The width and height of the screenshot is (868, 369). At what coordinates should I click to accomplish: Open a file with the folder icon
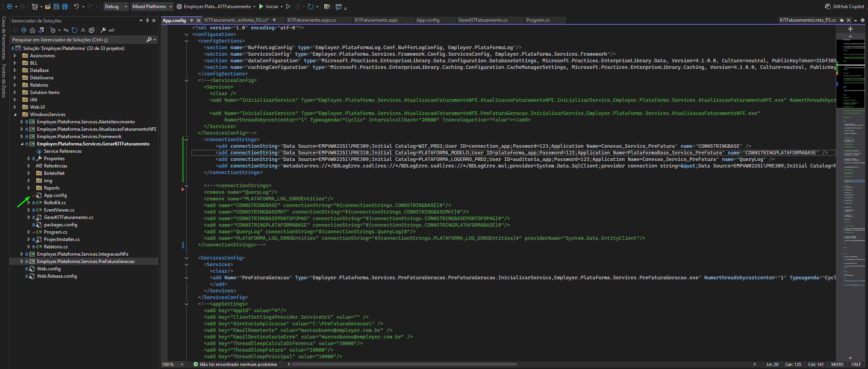(x=48, y=7)
